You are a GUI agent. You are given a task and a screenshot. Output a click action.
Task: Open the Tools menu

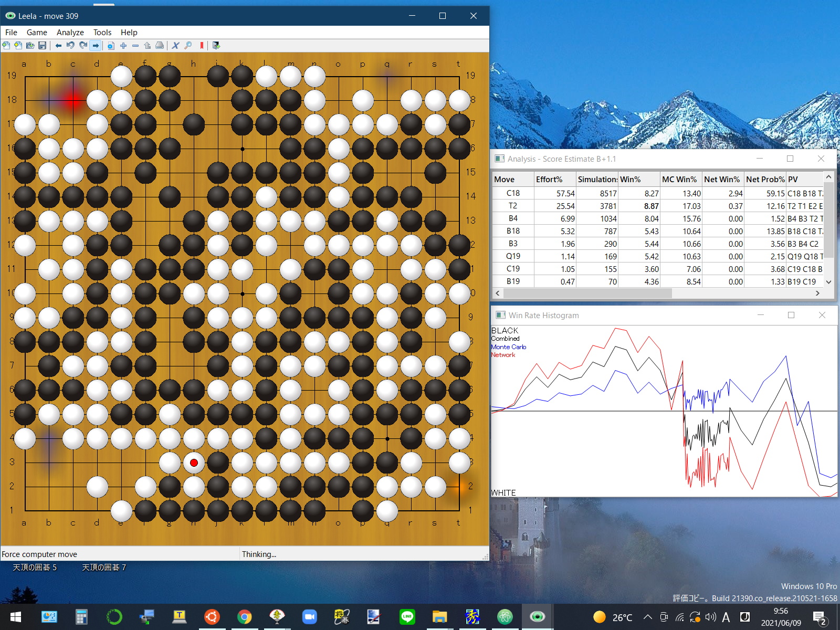pyautogui.click(x=102, y=33)
